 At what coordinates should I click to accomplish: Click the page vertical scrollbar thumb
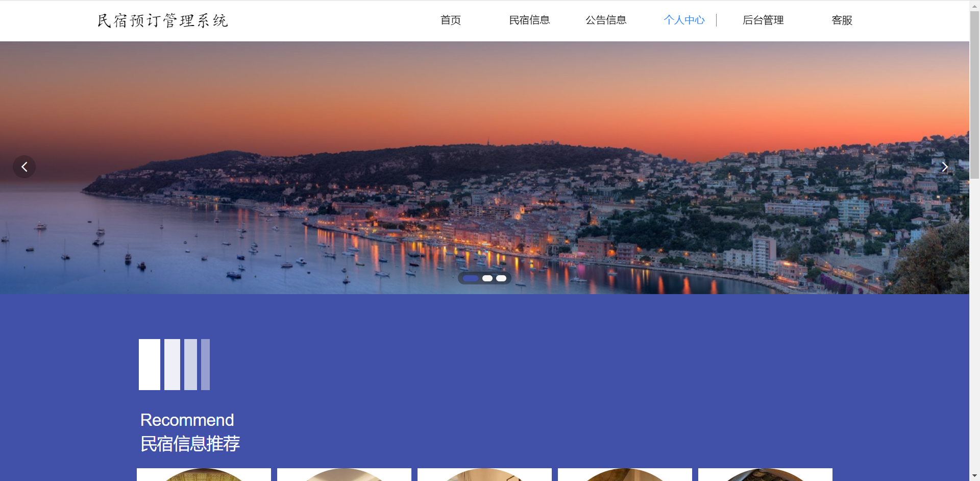click(x=975, y=94)
